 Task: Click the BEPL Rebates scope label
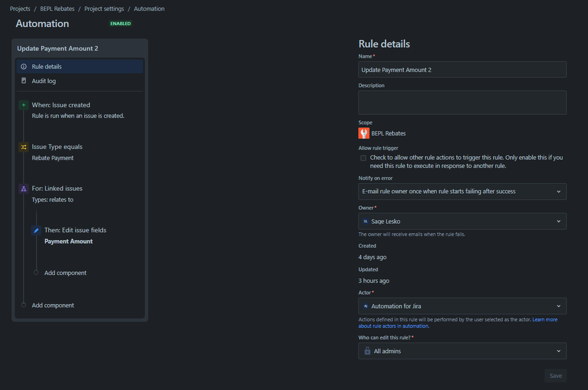click(x=388, y=133)
